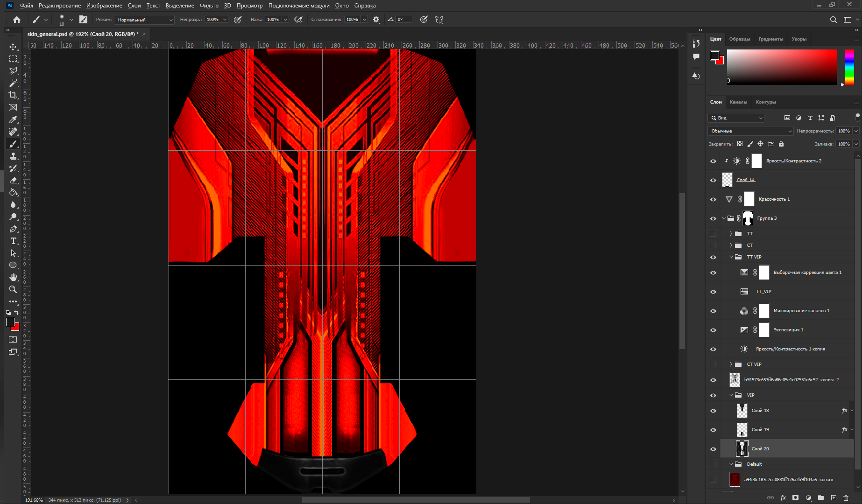Viewport: 862px width, 504px height.
Task: Select the Clone Stamp tool
Action: [13, 156]
